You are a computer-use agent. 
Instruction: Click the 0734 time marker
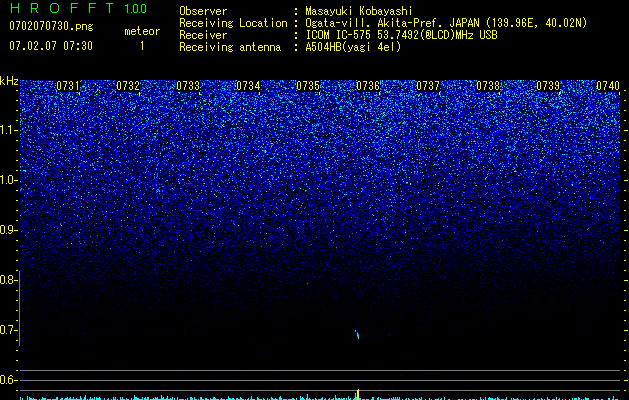248,86
